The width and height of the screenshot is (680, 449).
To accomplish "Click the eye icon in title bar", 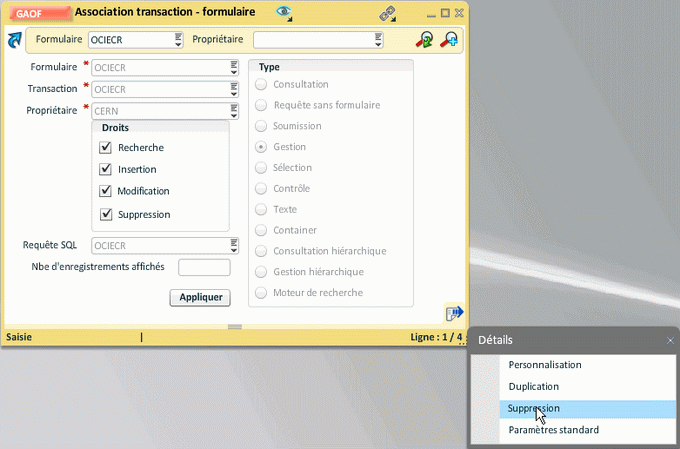I will tap(285, 13).
